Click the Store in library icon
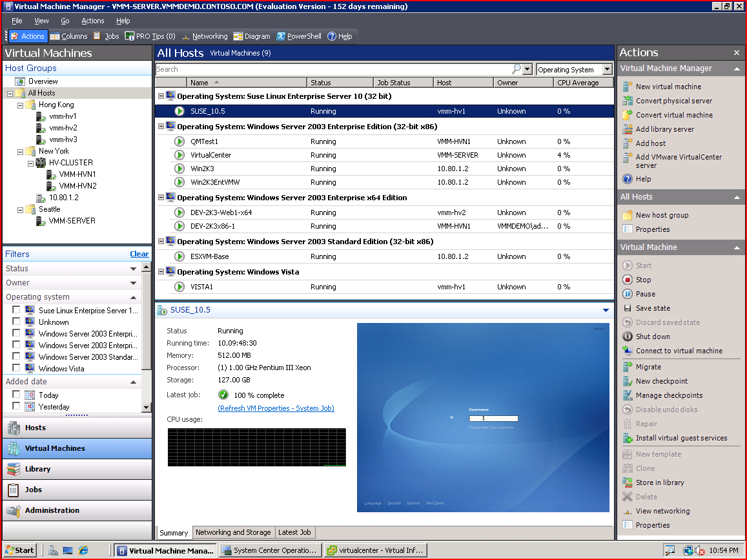This screenshot has height=560, width=747. (628, 482)
